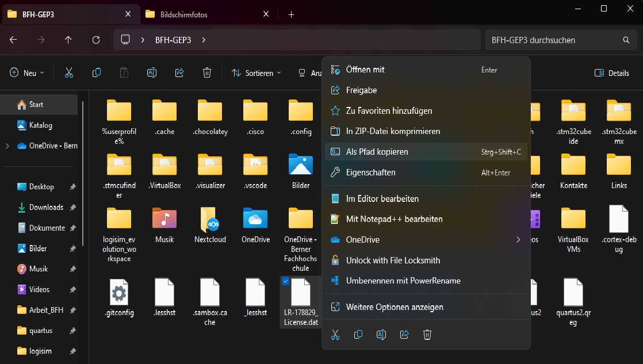Switch to the BFH-GEP3 tab
Image resolution: width=643 pixels, height=364 pixels.
coord(70,14)
